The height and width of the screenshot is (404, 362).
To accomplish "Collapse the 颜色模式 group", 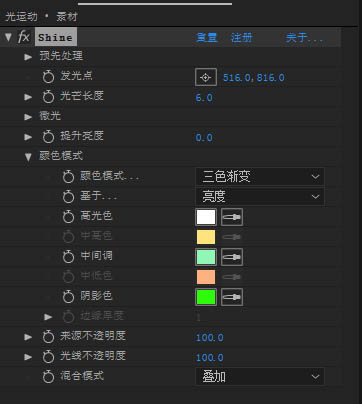I will pyautogui.click(x=28, y=157).
